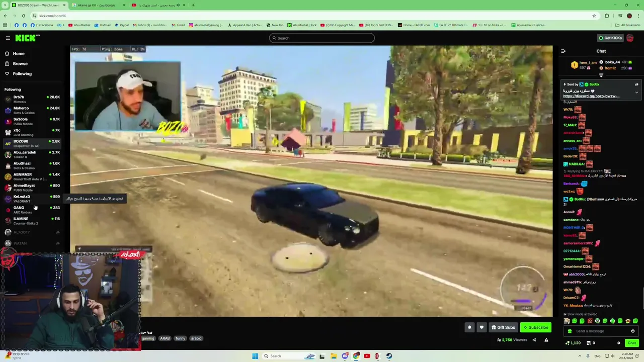Image resolution: width=644 pixels, height=362 pixels.
Task: Bookmark this page star icon
Action: [594, 16]
